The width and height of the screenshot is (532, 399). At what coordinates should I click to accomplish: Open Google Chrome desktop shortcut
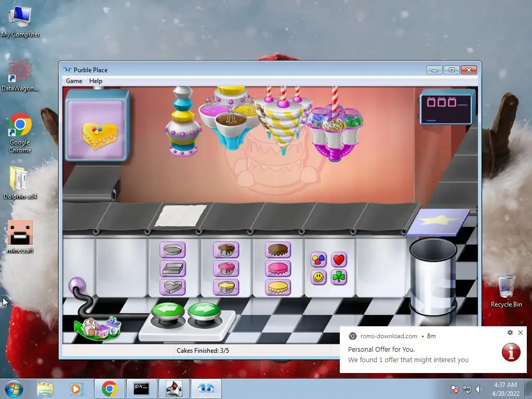(x=20, y=134)
